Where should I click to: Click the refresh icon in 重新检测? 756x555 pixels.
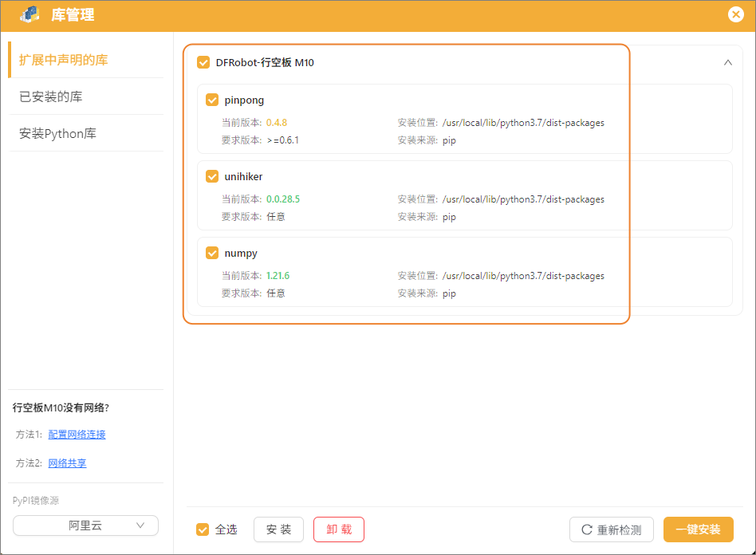pos(587,529)
